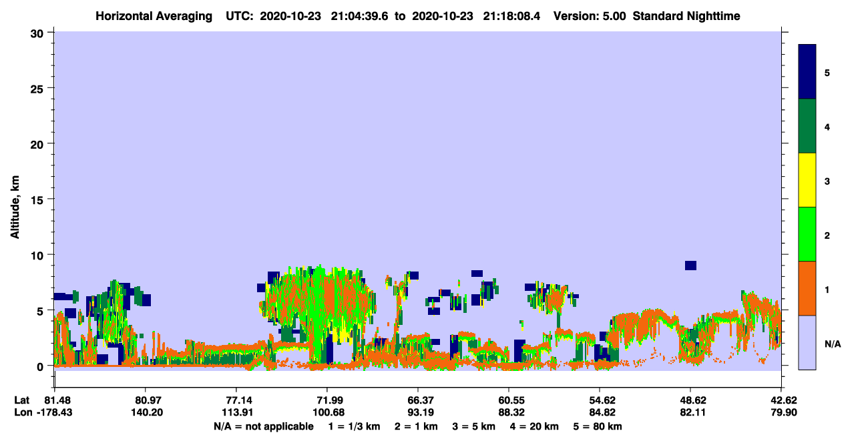This screenshot has width=868, height=445.
Task: Click the y-axis tick label 15
Action: click(39, 199)
